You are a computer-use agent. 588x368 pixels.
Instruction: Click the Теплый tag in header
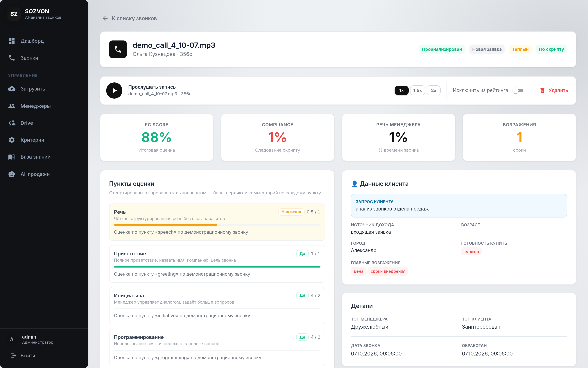pos(520,49)
